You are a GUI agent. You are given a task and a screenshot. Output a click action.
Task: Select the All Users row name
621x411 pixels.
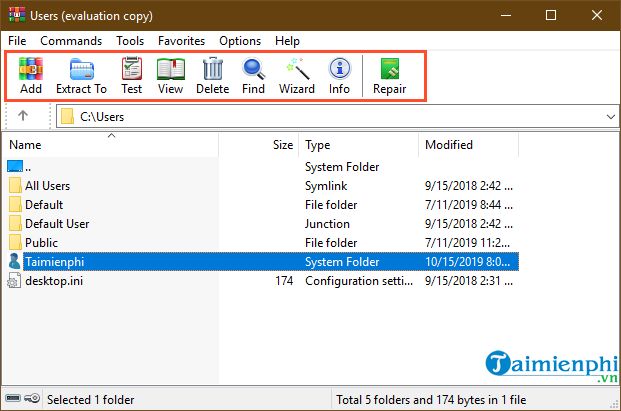[x=48, y=185]
